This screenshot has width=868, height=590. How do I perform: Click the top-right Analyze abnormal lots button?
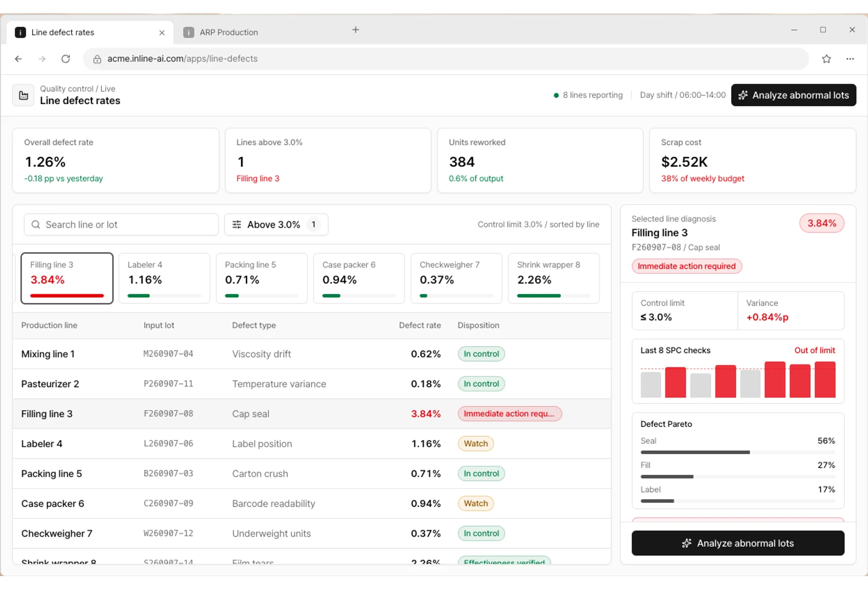[793, 95]
